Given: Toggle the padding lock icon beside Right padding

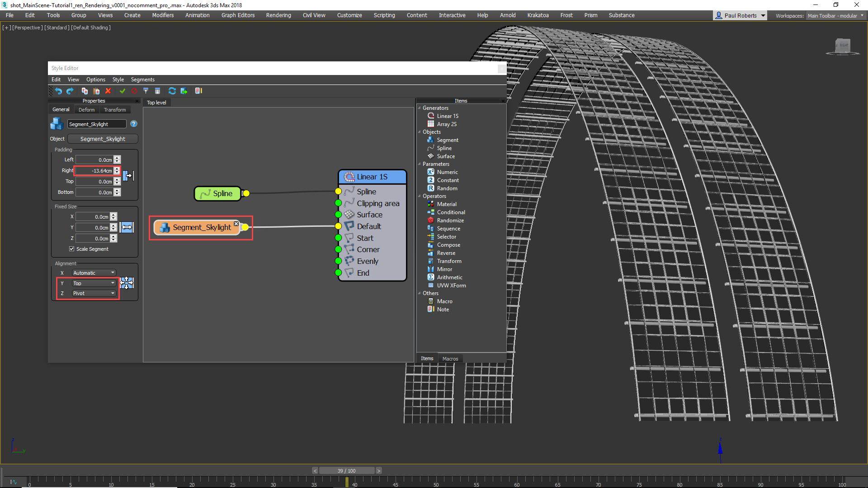Looking at the screenshot, I should 128,176.
